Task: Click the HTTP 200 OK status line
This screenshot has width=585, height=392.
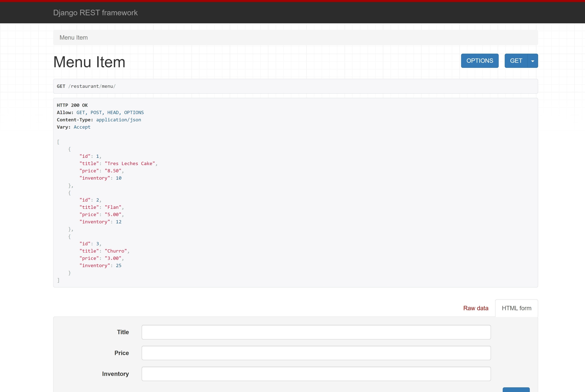Action: pyautogui.click(x=72, y=105)
